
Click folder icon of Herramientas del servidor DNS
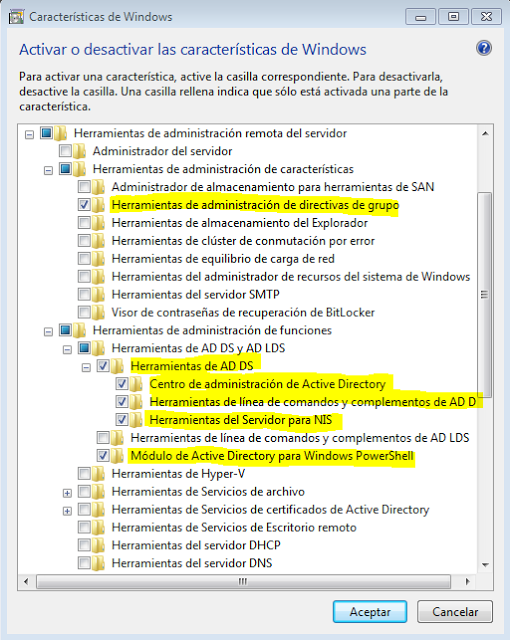click(98, 563)
